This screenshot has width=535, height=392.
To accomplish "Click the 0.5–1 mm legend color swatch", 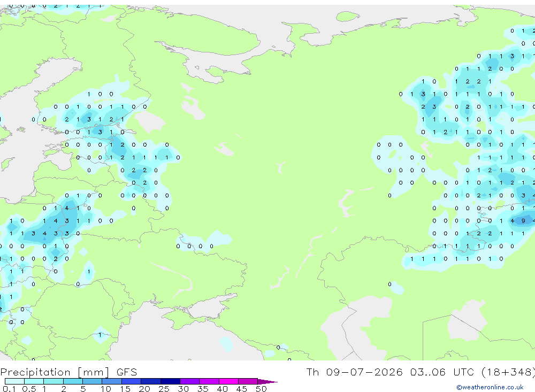I will coord(34,381).
